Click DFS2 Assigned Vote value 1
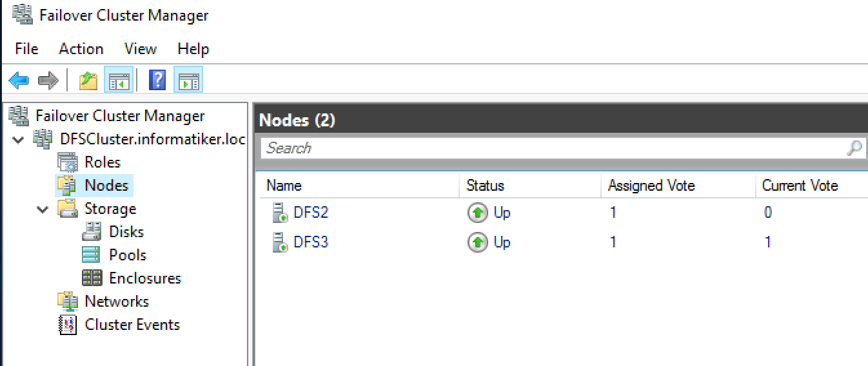 pyautogui.click(x=613, y=212)
